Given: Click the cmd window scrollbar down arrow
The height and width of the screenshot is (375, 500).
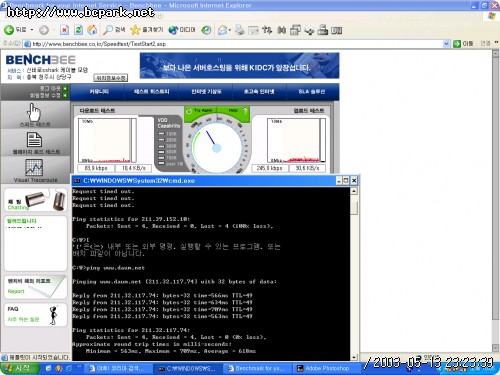Looking at the screenshot, I should (x=354, y=357).
